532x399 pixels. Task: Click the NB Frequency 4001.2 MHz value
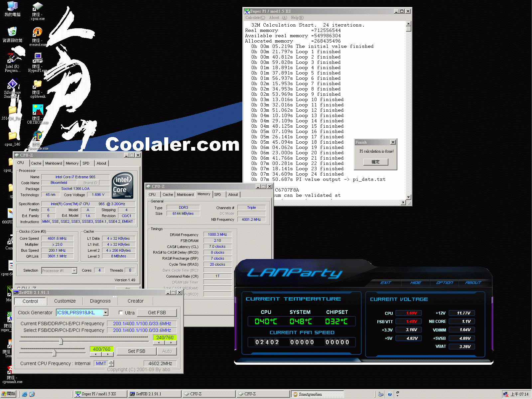pos(251,219)
